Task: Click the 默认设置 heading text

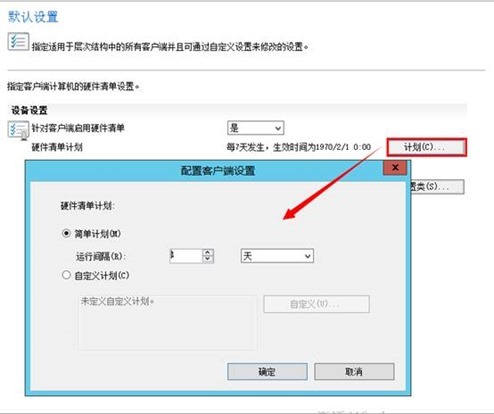Action: coord(33,17)
